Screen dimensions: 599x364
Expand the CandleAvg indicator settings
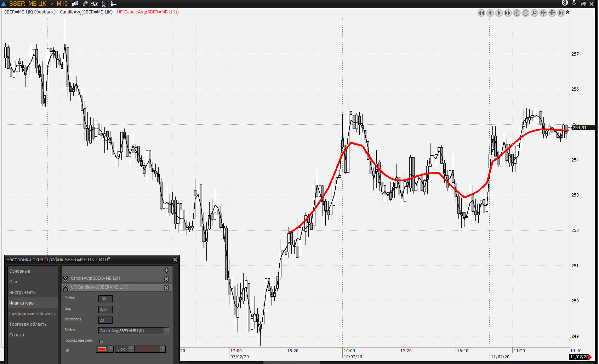pos(65,279)
